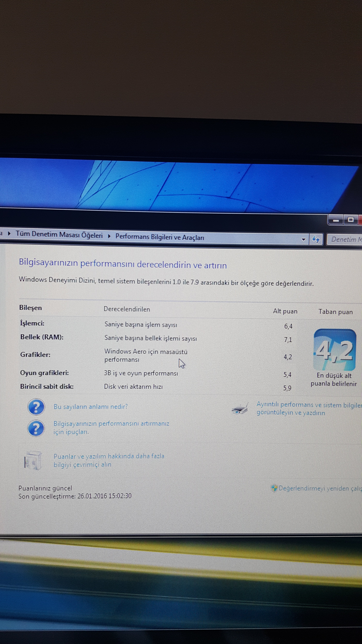
Task: Expand arrow after 'Tüm Denetim Masası Öğeleri'
Action: click(109, 236)
